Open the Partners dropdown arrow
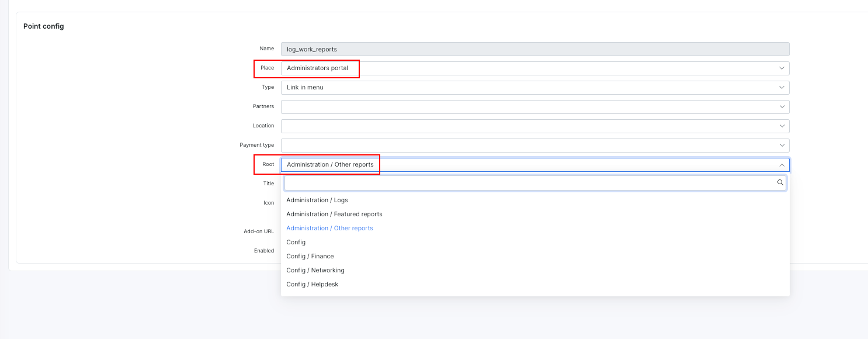The height and width of the screenshot is (339, 868). 782,107
